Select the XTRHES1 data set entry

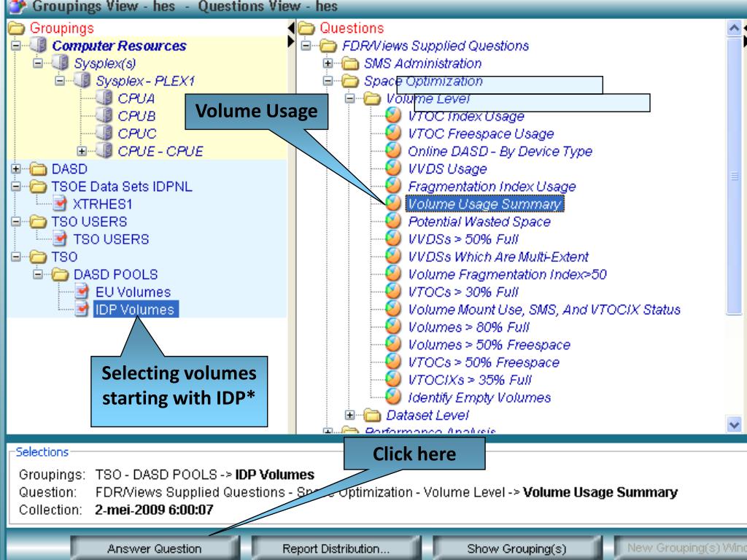click(x=102, y=204)
